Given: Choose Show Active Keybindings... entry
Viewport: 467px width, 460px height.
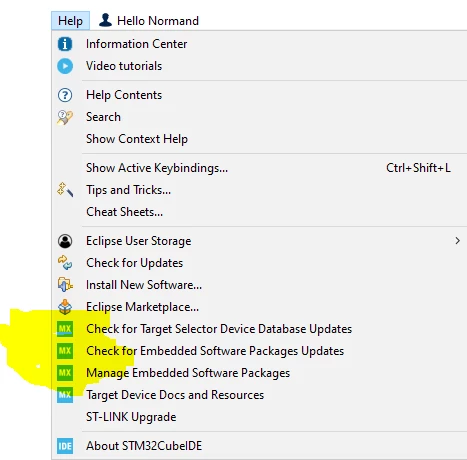Looking at the screenshot, I should [x=259, y=168].
